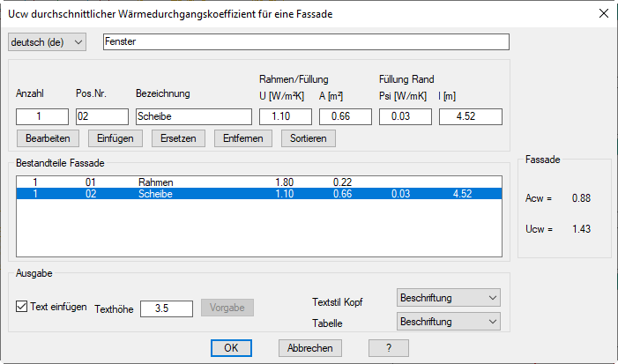Viewport: 618px width, 364px height.
Task: Open help with the ? button
Action: 389,347
